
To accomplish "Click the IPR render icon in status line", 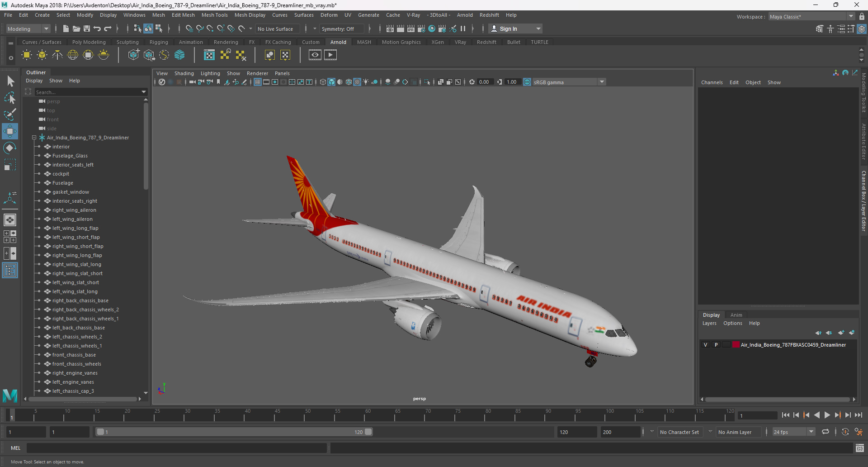I will [x=411, y=29].
